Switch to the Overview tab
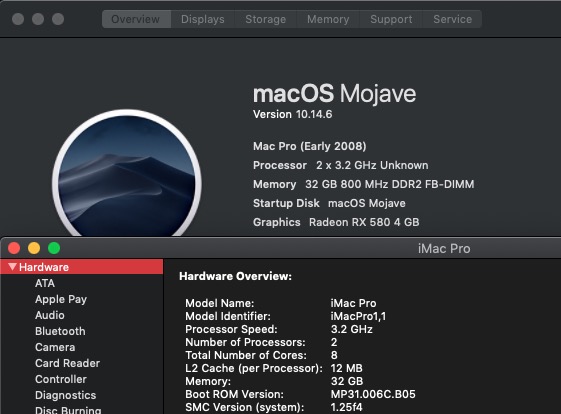This screenshot has height=414, width=561. (x=136, y=19)
